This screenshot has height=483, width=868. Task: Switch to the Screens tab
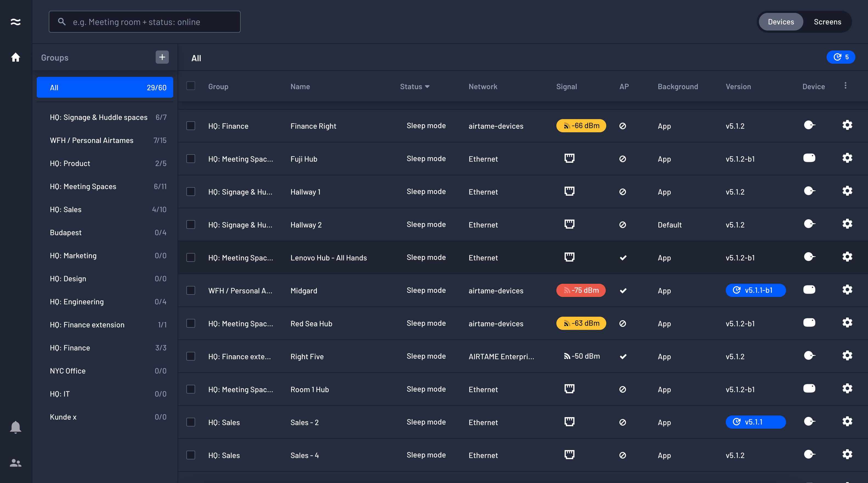pyautogui.click(x=827, y=22)
